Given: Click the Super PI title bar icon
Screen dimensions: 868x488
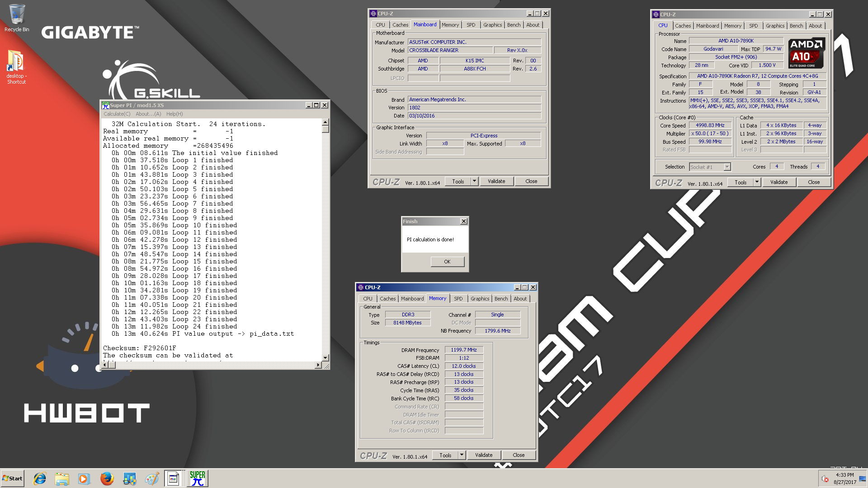Looking at the screenshot, I should pyautogui.click(x=105, y=105).
